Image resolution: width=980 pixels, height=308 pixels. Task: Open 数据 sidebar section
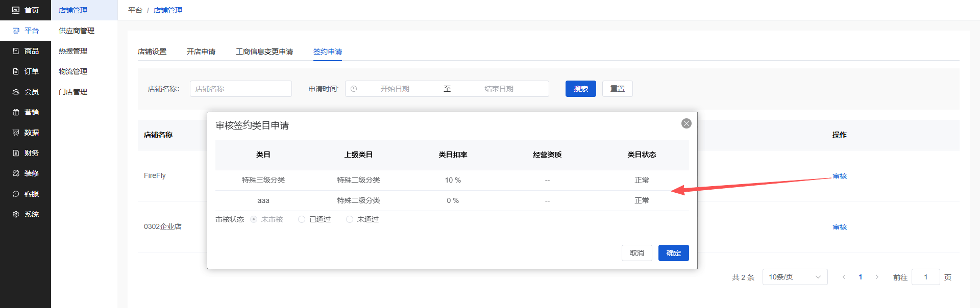click(26, 133)
